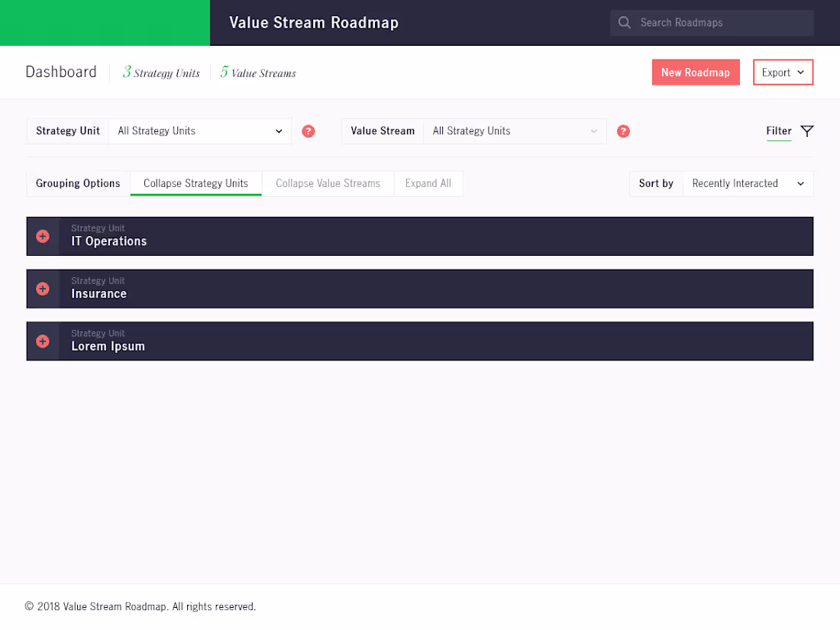Image resolution: width=840 pixels, height=630 pixels.
Task: Click the Filter funnel icon
Action: click(807, 131)
